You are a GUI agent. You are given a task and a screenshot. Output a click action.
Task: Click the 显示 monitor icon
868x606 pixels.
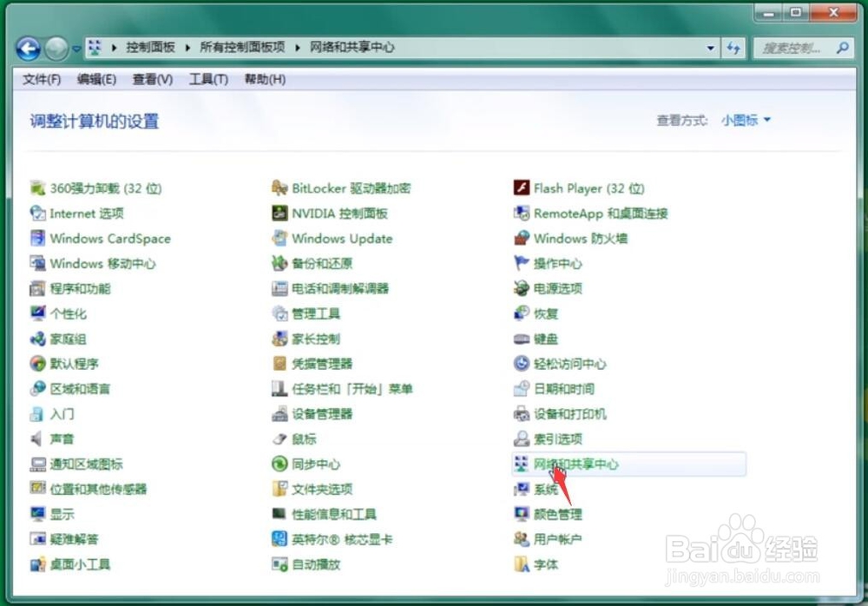37,514
